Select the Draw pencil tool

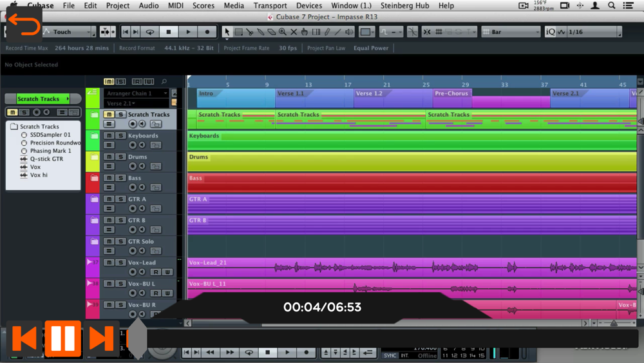tap(327, 32)
